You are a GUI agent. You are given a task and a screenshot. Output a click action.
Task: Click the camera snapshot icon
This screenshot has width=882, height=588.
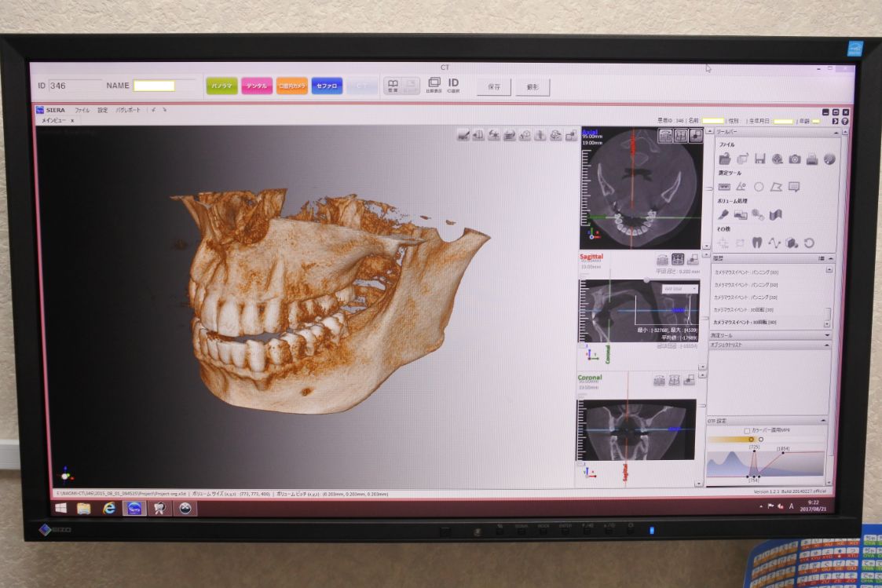coord(795,159)
